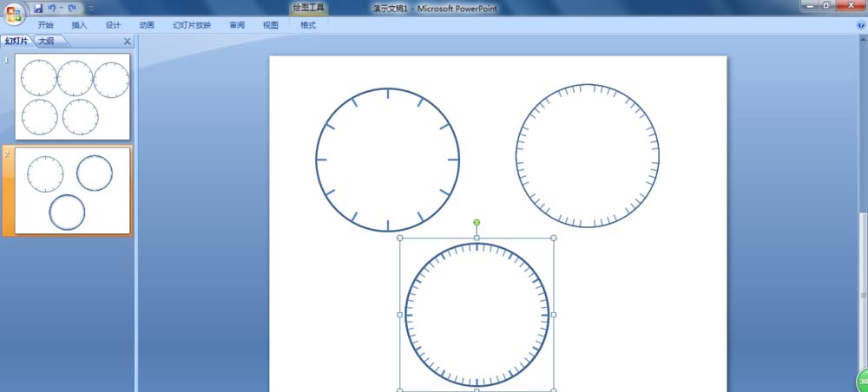Select slide 2 thumbnail with three clocks
Screen dimensions: 868x392
pos(73,191)
